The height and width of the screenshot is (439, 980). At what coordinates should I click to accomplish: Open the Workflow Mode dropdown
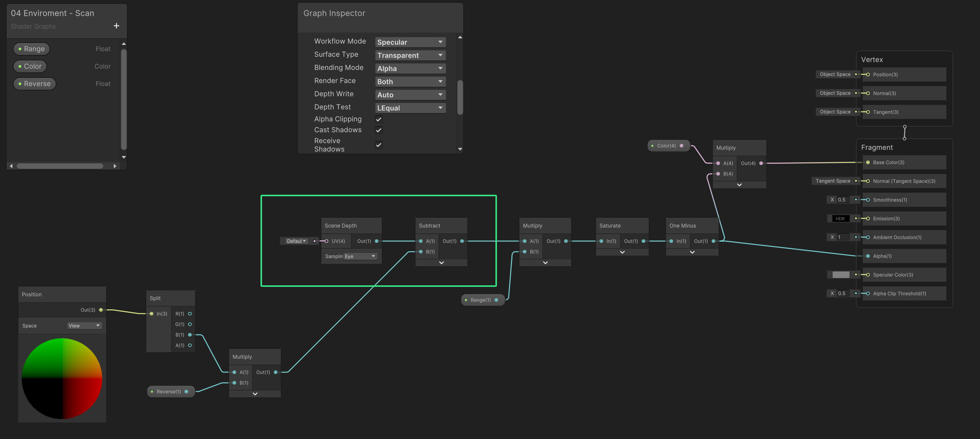[x=410, y=42]
